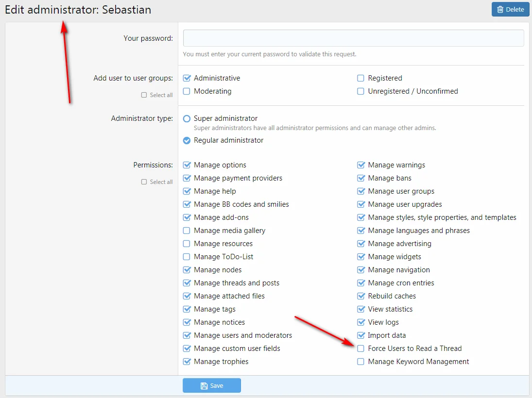
Task: Disable the Manage options permission
Action: (x=187, y=165)
